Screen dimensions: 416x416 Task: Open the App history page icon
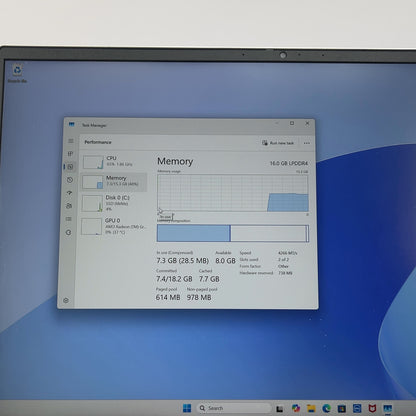tap(70, 180)
